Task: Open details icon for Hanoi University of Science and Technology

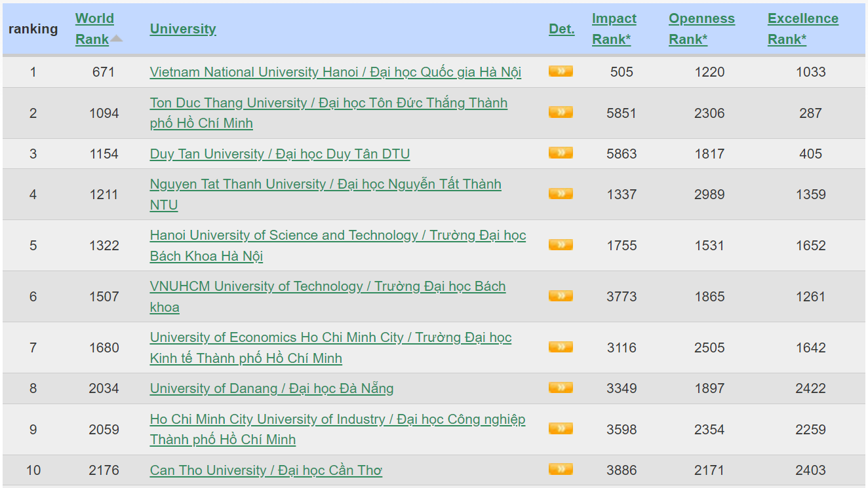Action: pyautogui.click(x=561, y=245)
